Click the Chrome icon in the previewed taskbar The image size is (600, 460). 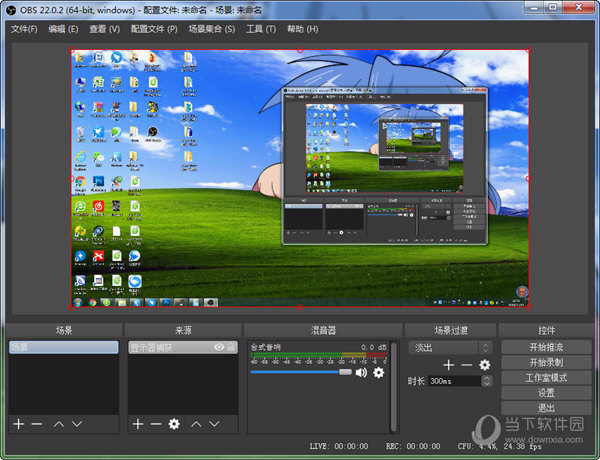[x=92, y=303]
